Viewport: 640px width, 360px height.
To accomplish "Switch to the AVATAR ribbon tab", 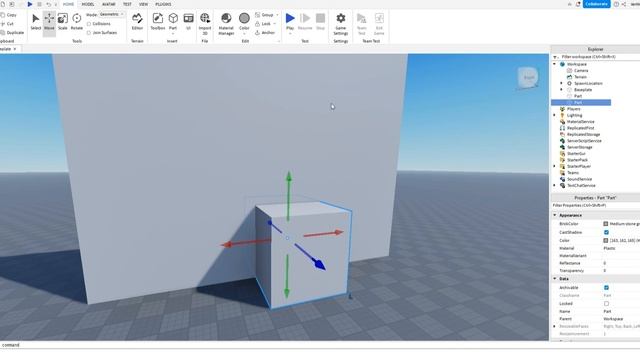I will click(x=109, y=4).
